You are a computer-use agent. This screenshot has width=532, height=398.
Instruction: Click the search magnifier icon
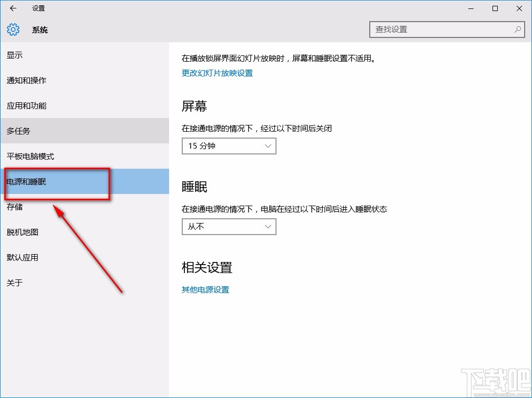518,30
